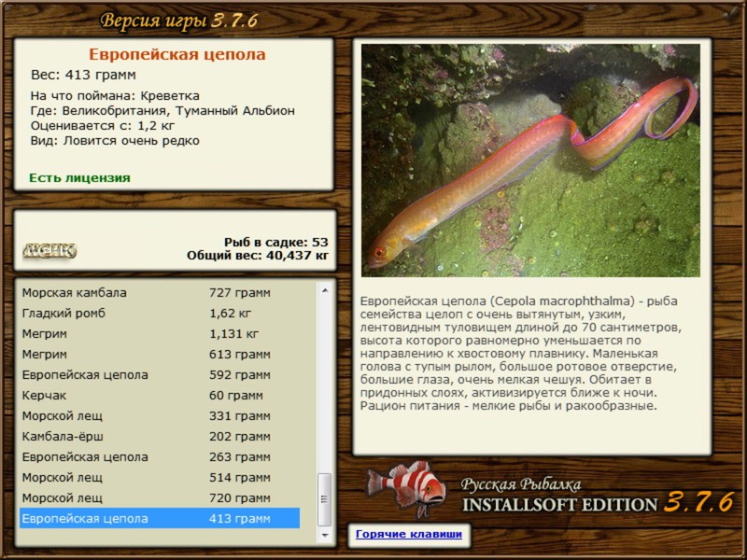Click Рыб в садке: 53 counter
This screenshot has width=747, height=560.
[x=276, y=242]
